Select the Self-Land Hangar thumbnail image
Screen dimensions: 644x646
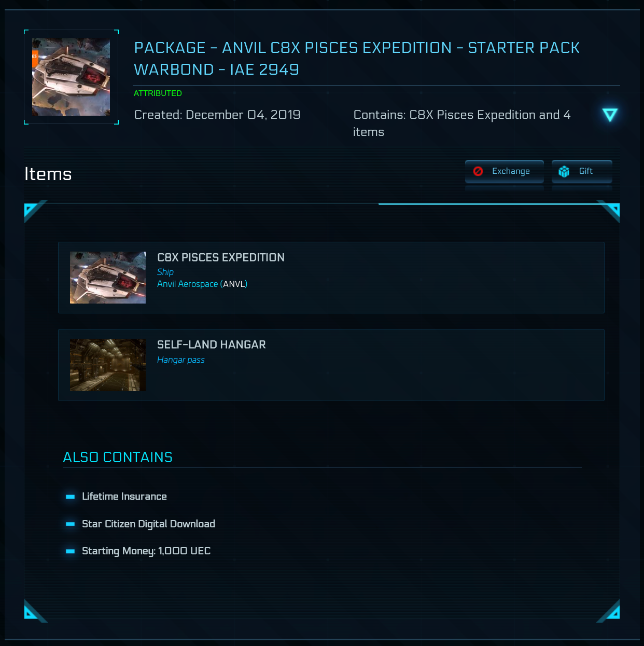pyautogui.click(x=108, y=365)
